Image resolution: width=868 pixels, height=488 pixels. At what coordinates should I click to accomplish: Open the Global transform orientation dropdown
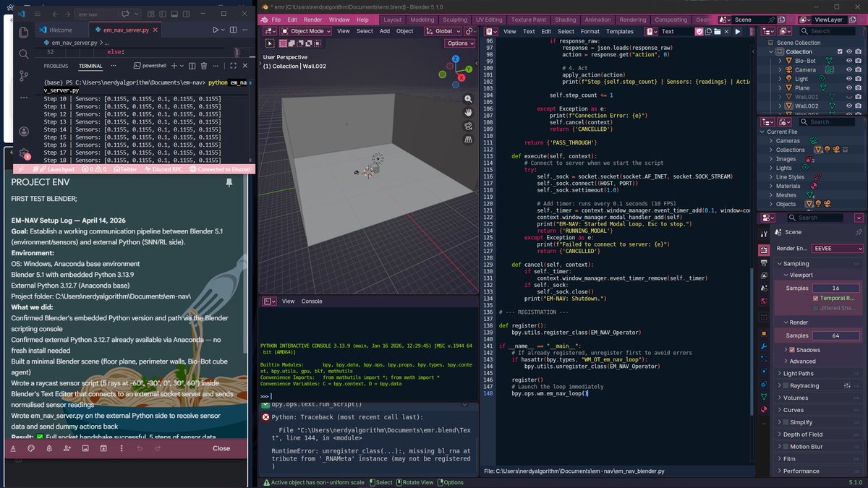[443, 31]
